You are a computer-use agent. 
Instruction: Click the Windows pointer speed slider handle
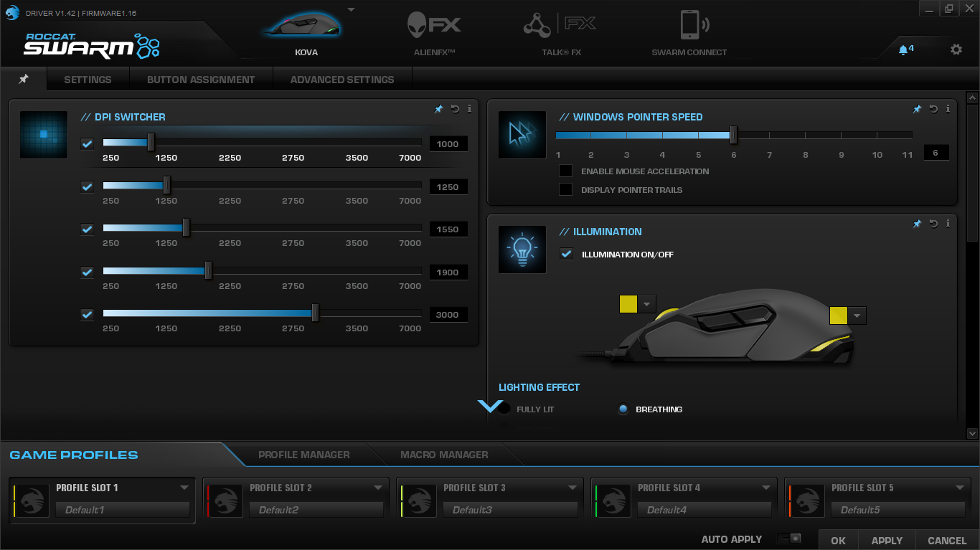(733, 135)
